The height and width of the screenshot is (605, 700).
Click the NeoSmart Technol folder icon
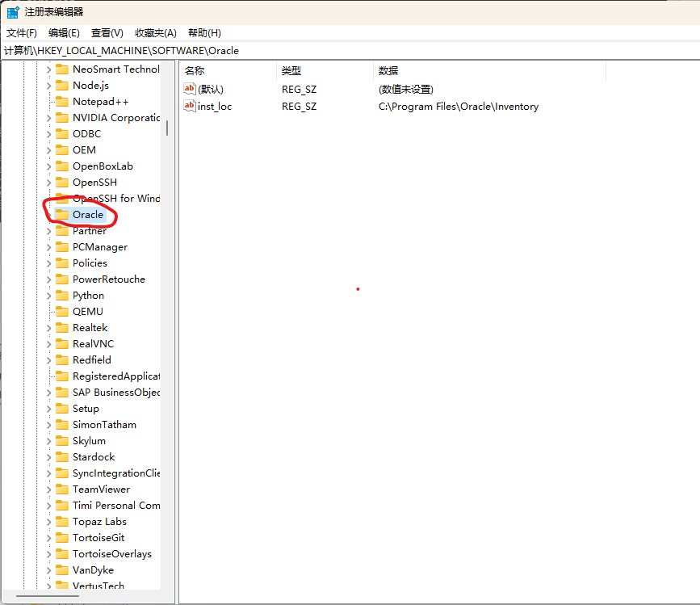click(x=62, y=69)
